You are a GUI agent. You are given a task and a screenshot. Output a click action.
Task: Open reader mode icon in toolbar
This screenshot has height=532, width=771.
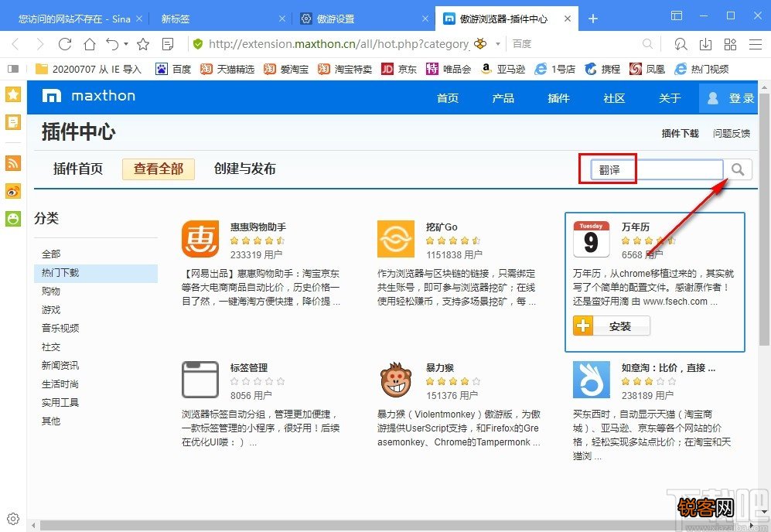point(168,44)
